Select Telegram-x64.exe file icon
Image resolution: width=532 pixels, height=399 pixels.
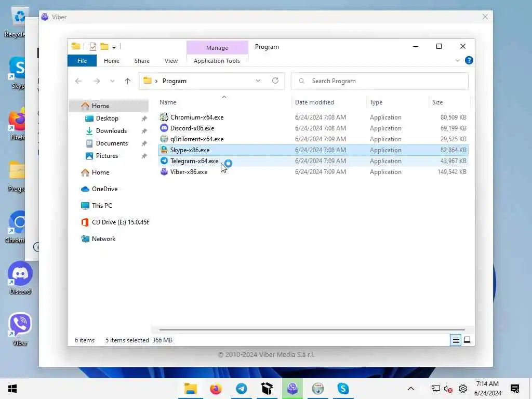(164, 161)
